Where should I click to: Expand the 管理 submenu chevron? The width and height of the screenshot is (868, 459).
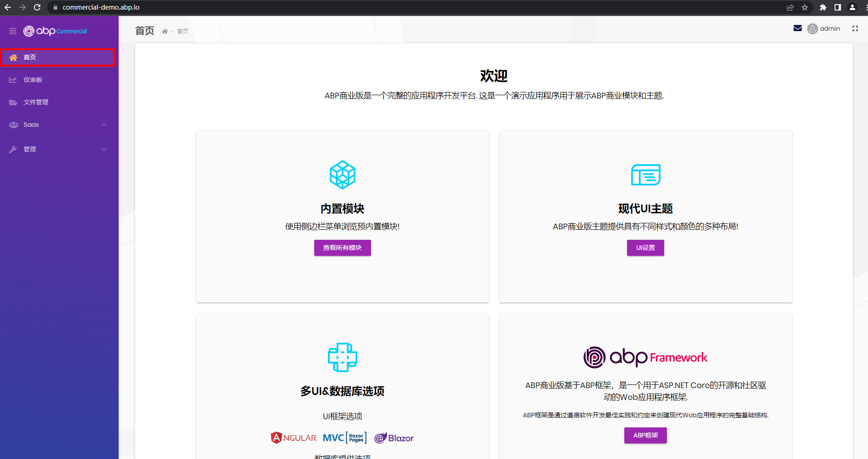pos(104,149)
